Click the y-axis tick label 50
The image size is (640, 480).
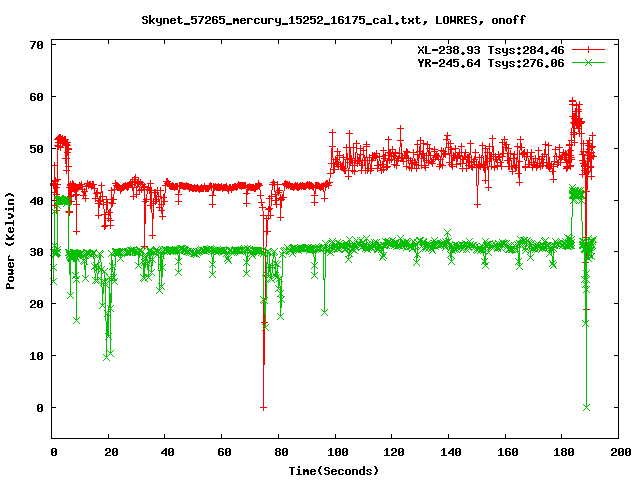coord(37,149)
